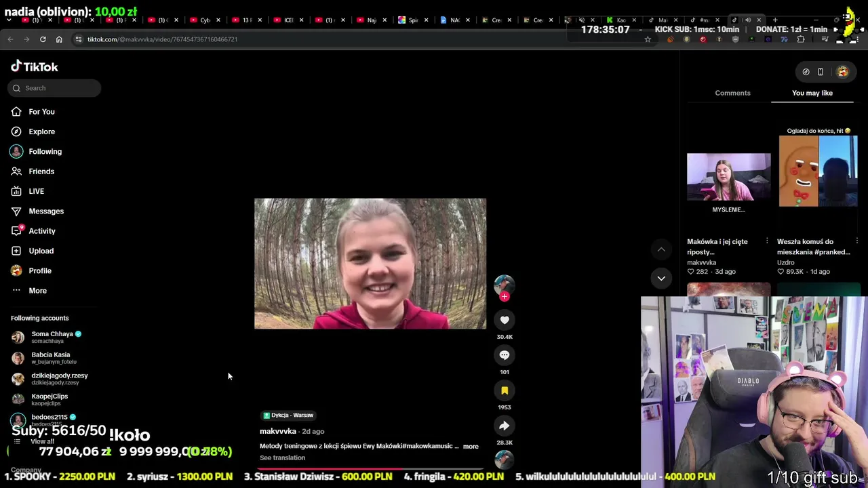Viewport: 868px width, 488px height.
Task: Expand the More menu in sidebar
Action: [x=37, y=291]
